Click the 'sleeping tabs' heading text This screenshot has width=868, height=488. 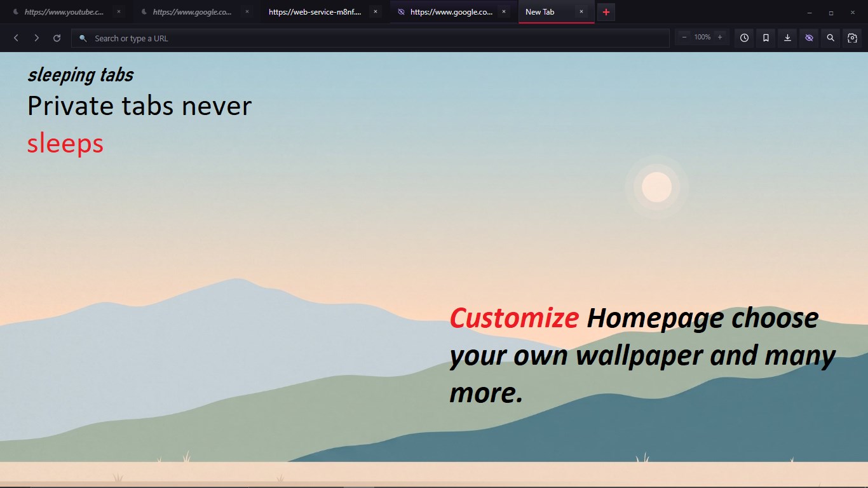point(80,75)
